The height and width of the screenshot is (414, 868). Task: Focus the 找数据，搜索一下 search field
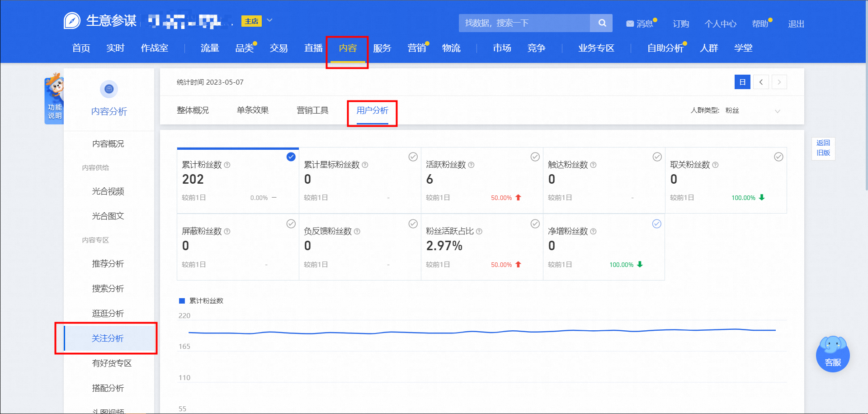tap(524, 23)
